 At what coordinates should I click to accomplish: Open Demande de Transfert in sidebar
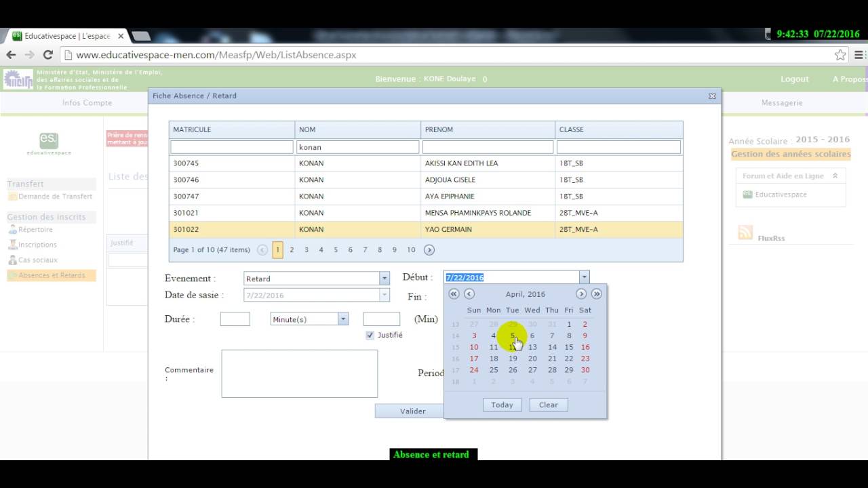tap(56, 197)
